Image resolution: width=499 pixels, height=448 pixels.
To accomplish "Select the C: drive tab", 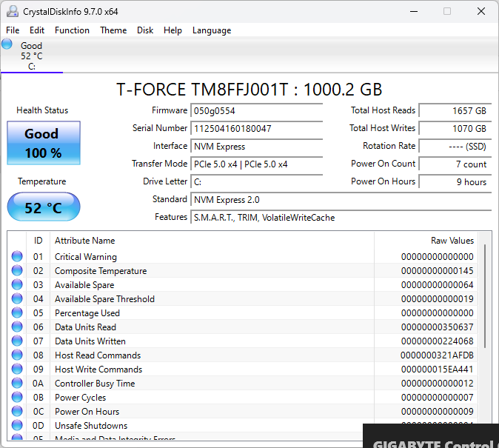I will [x=32, y=56].
